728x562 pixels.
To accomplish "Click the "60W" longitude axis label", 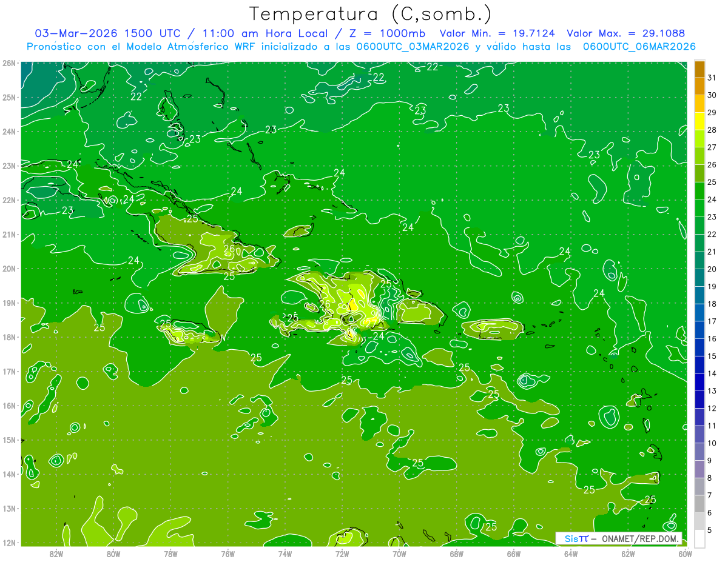I will 686,554.
